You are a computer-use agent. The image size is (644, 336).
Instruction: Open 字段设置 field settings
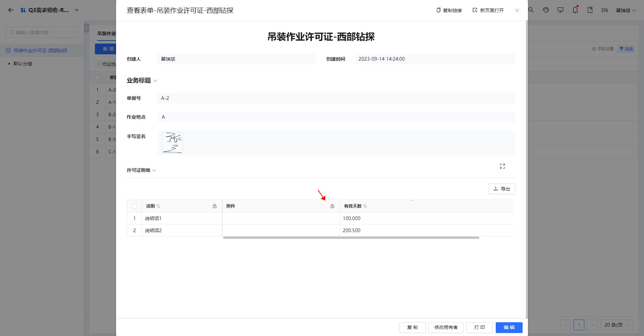point(603,49)
